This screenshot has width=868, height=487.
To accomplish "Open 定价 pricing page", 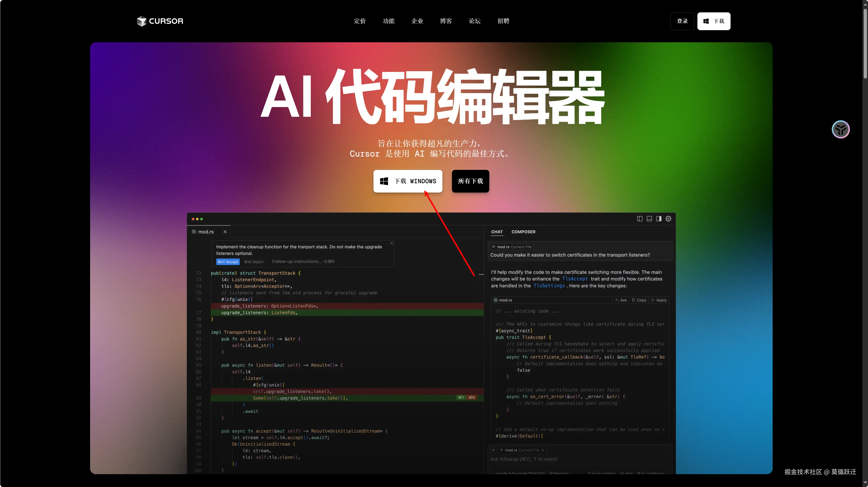I will tap(360, 21).
